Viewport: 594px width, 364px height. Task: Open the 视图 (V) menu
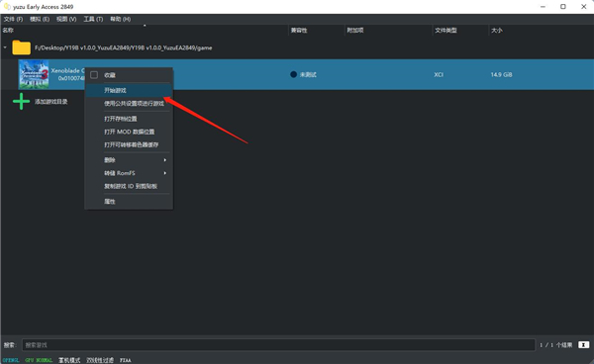point(66,19)
